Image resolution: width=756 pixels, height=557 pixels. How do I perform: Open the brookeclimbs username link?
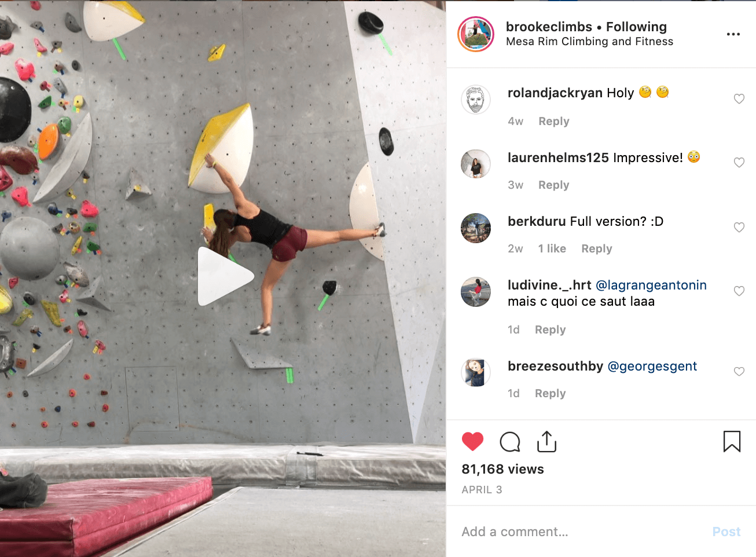549,27
